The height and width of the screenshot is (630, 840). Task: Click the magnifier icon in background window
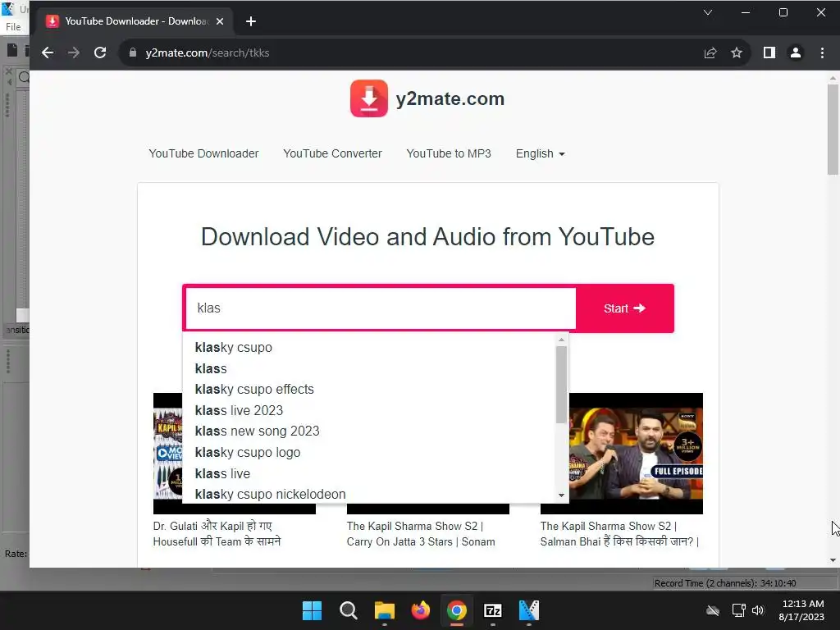tap(24, 78)
